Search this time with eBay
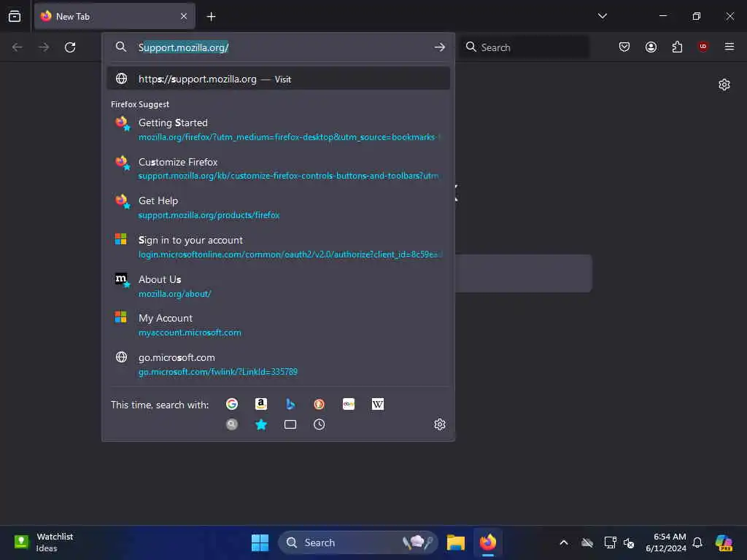 [349, 404]
